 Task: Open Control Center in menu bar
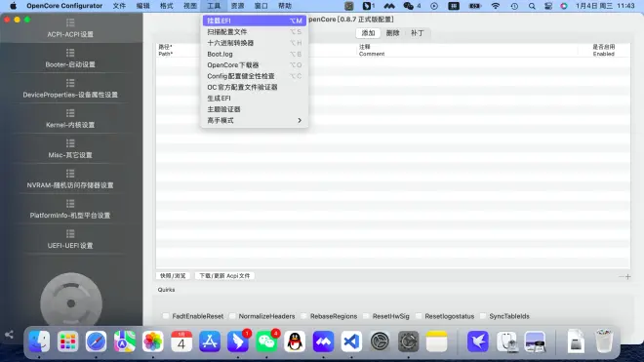[x=548, y=6]
